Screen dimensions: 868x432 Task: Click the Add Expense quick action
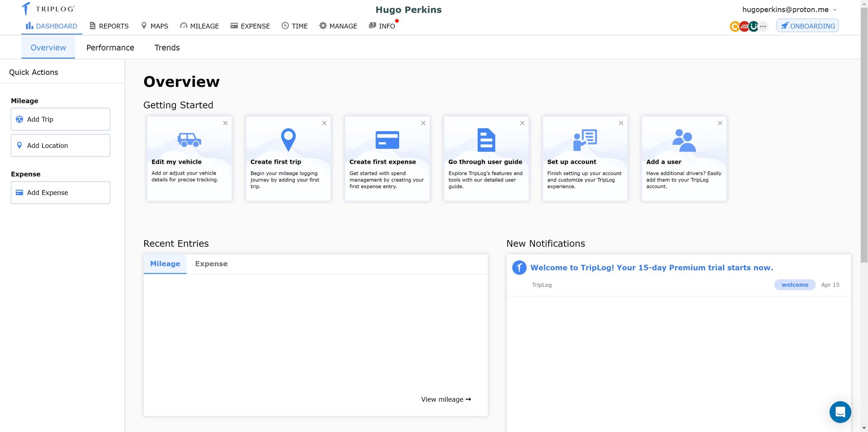[x=61, y=193]
